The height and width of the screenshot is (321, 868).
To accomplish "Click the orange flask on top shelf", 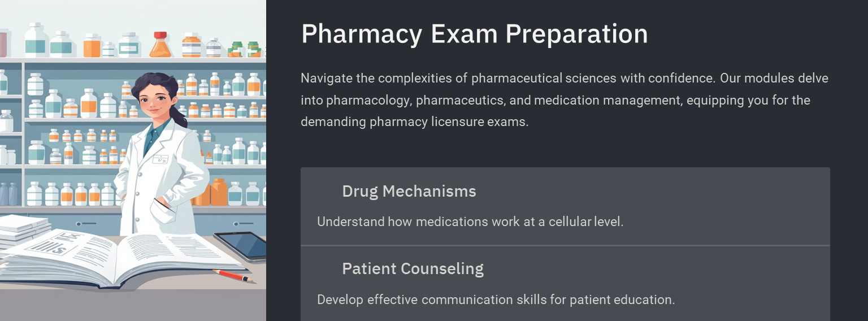I will [160, 44].
